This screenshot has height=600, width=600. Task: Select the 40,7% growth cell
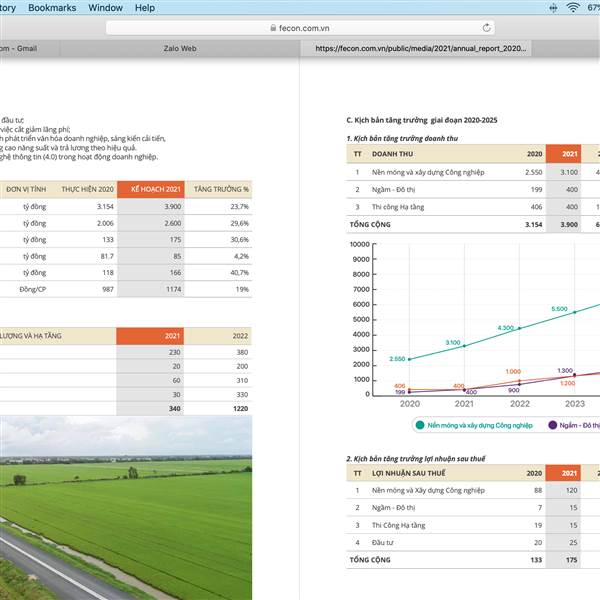[240, 273]
